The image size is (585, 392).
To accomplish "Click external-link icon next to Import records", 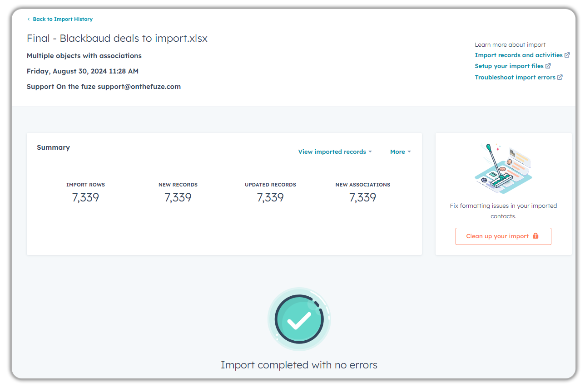I will tap(567, 55).
